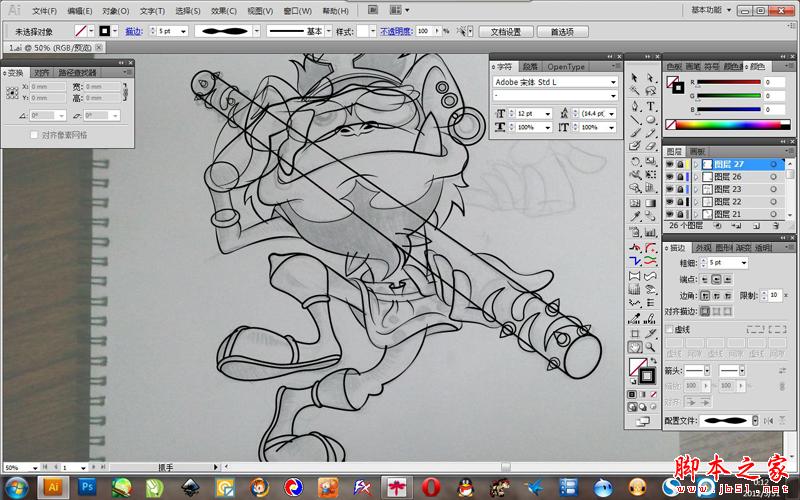Toggle the lock on 图层 21
This screenshot has height=500, width=800.
[680, 214]
